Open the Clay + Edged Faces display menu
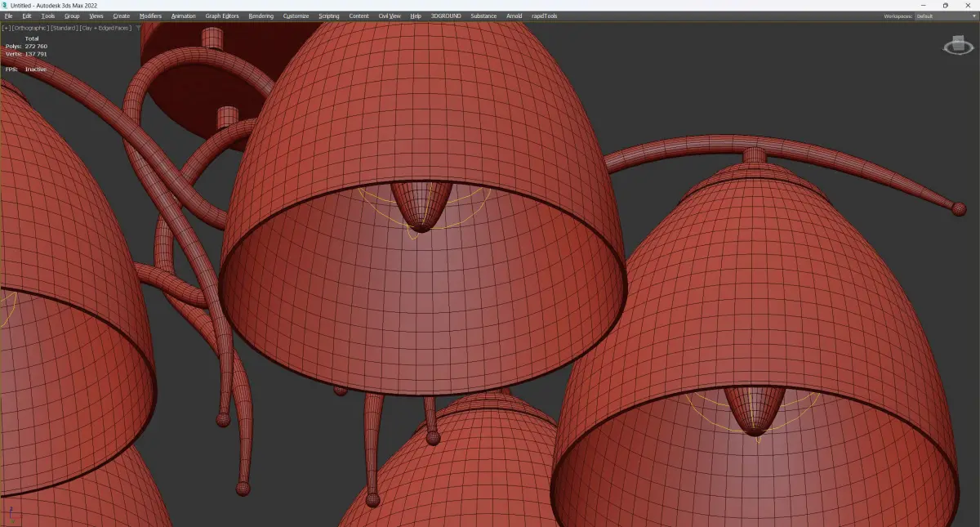Viewport: 980px width, 527px height. (105, 28)
